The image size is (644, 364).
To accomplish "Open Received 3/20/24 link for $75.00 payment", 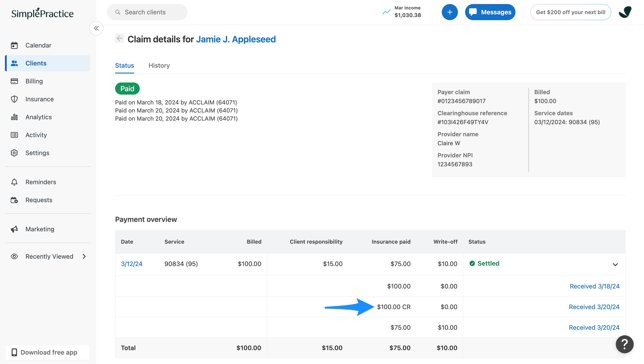I will (594, 327).
